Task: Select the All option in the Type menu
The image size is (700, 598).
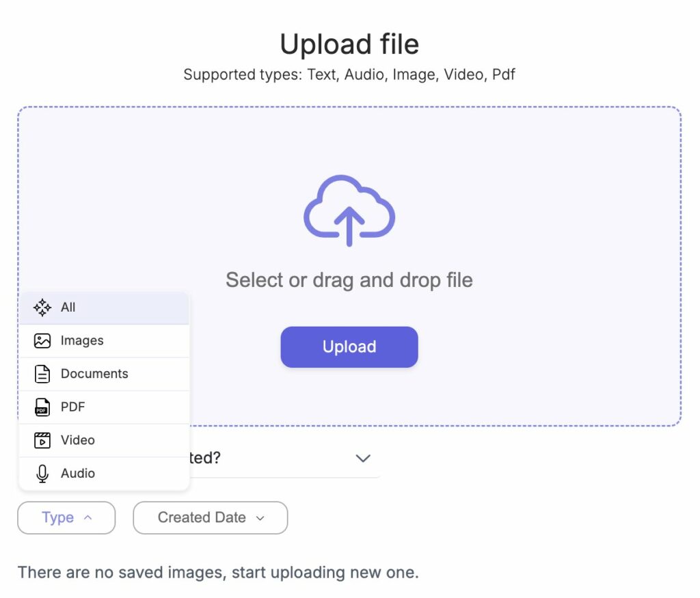Action: [x=68, y=308]
